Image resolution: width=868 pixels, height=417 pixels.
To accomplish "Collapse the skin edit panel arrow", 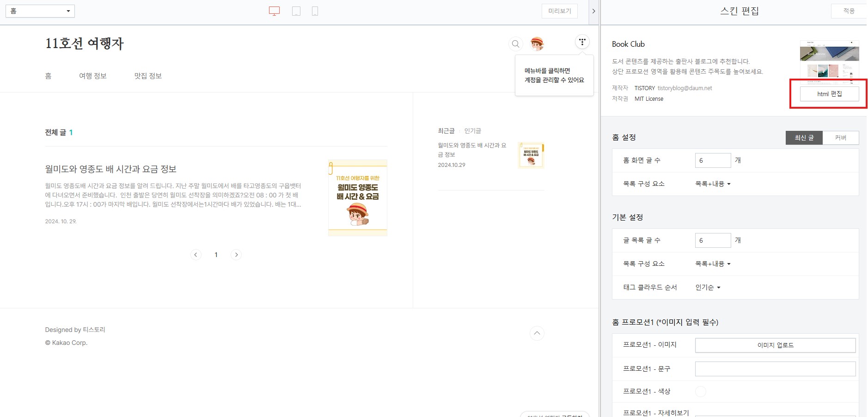I will point(593,11).
